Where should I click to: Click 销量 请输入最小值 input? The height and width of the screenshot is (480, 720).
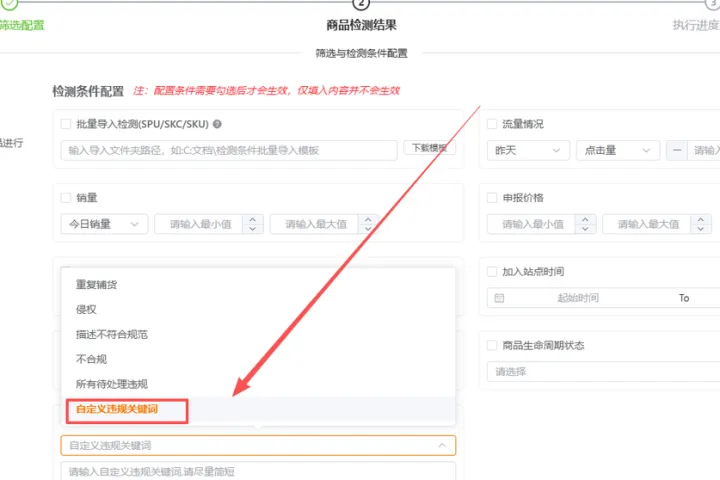coord(200,224)
